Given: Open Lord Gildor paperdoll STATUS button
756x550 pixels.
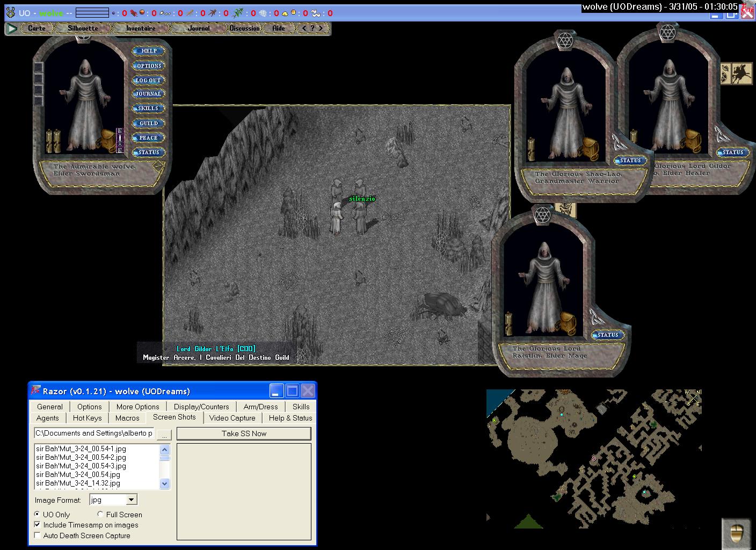Looking at the screenshot, I should pyautogui.click(x=732, y=153).
